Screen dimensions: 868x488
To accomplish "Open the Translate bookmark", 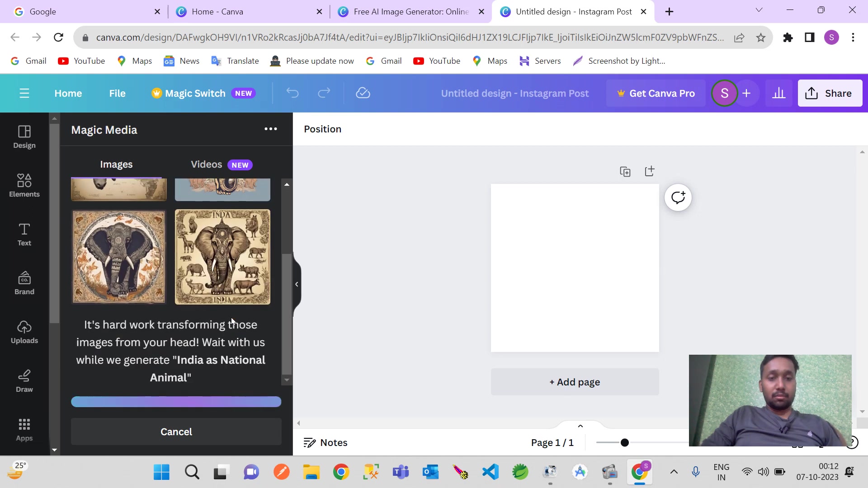I will tap(235, 61).
